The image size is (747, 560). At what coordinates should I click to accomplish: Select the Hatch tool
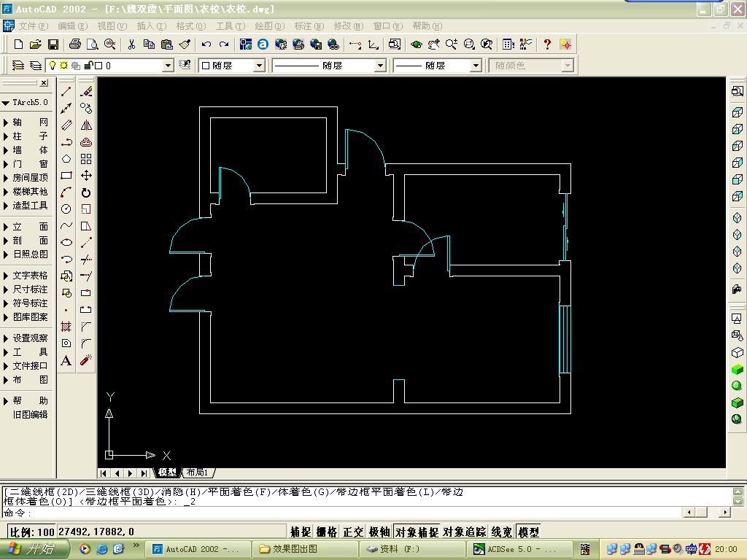click(x=66, y=327)
